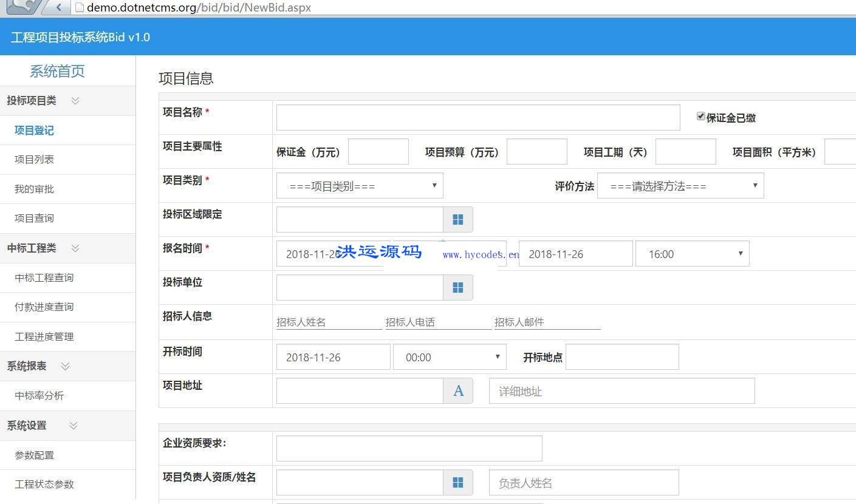Focus the 项目名称 input field
Viewport: 856px width, 504px height.
point(478,117)
